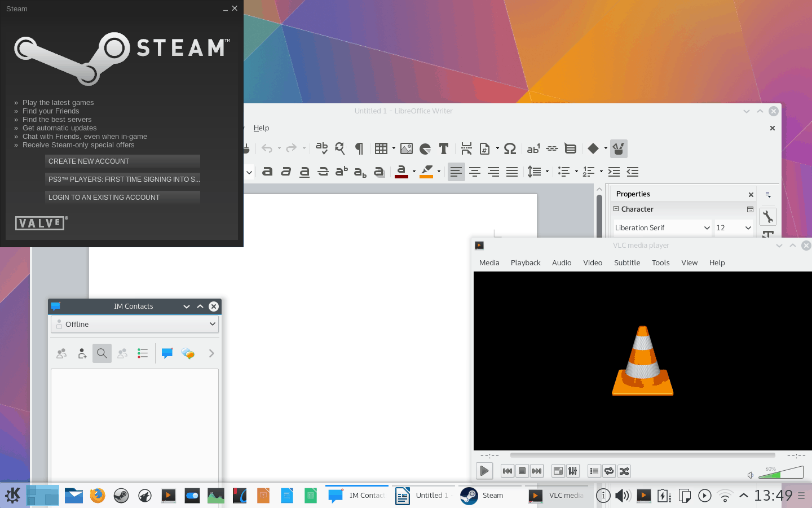Align paragraph right in Writer
This screenshot has width=812, height=508.
[493, 172]
